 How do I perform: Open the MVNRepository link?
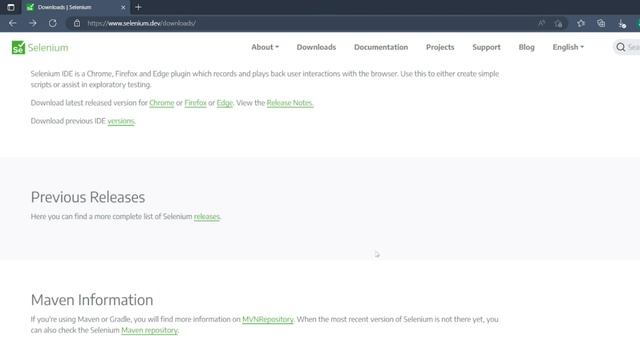[268, 319]
